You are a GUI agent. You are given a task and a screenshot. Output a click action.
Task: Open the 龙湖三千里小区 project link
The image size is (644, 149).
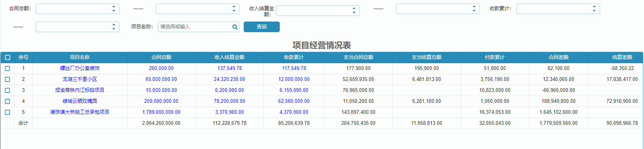(x=80, y=79)
